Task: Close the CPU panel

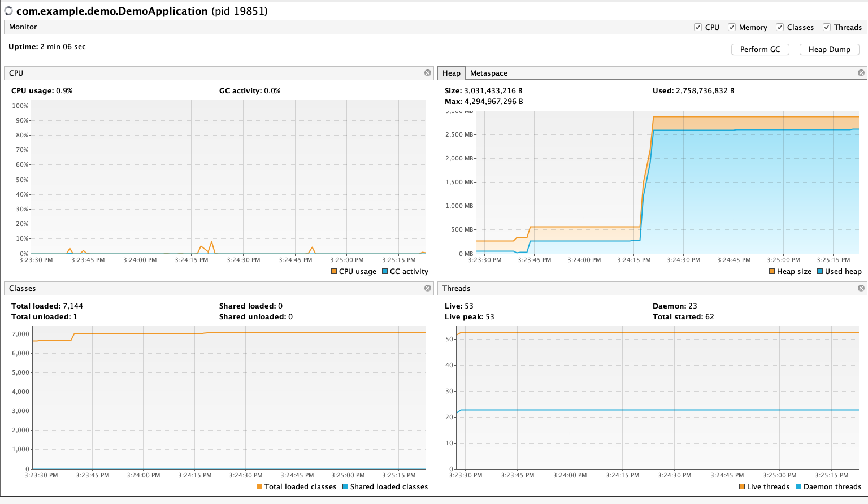Action: [428, 73]
